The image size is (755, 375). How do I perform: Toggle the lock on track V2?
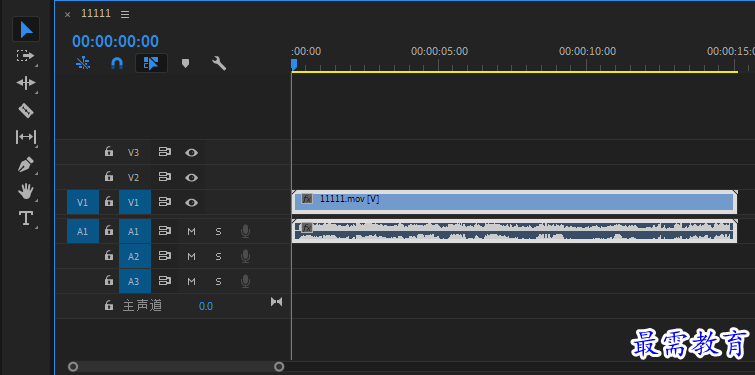tap(109, 176)
